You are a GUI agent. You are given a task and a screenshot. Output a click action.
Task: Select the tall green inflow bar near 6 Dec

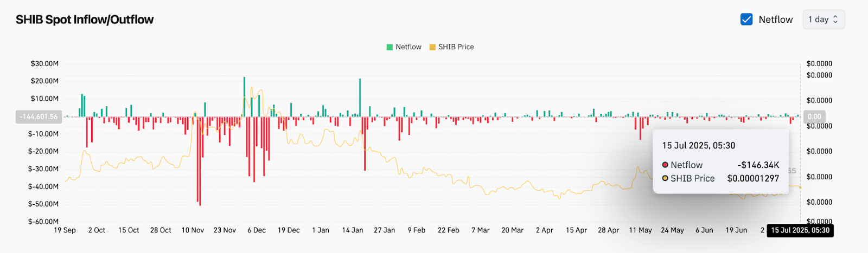click(244, 96)
